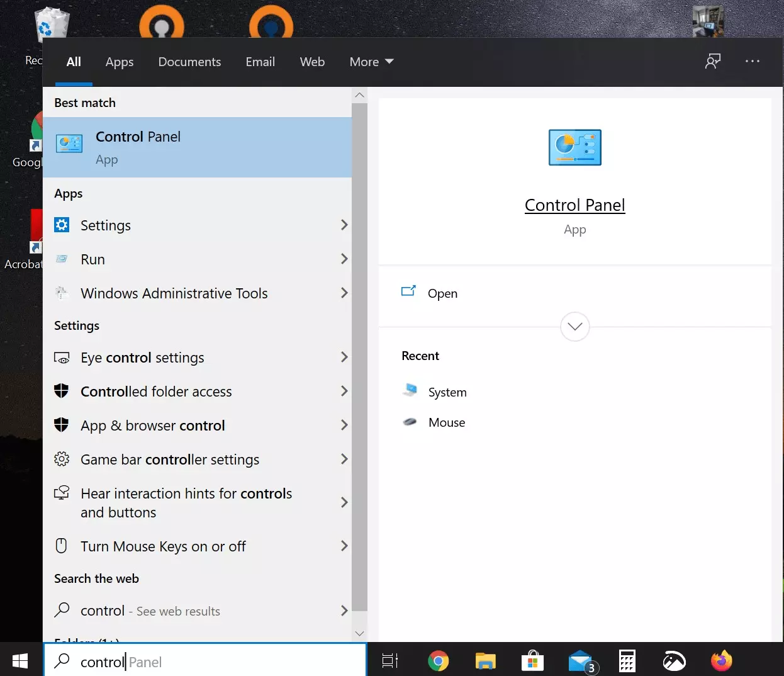
Task: Switch to the Documents search tab
Action: (x=189, y=62)
